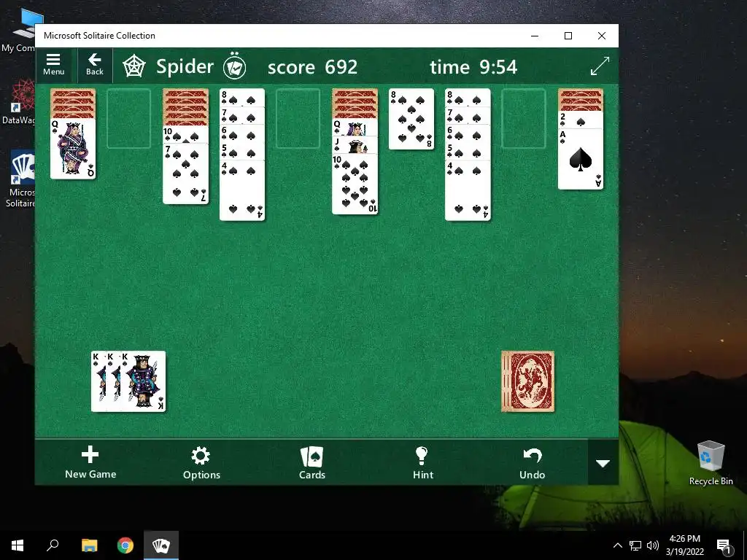
Task: Click the score 692 display
Action: 312,67
